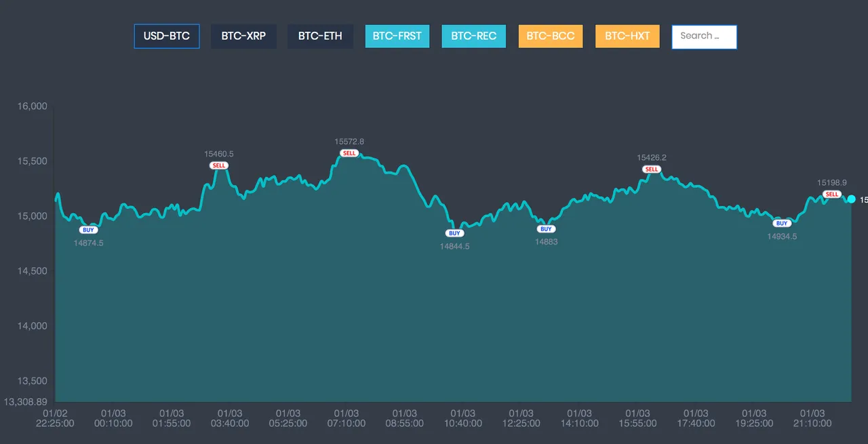The image size is (868, 444).
Task: Open the BTC-ETH chart
Action: [320, 37]
